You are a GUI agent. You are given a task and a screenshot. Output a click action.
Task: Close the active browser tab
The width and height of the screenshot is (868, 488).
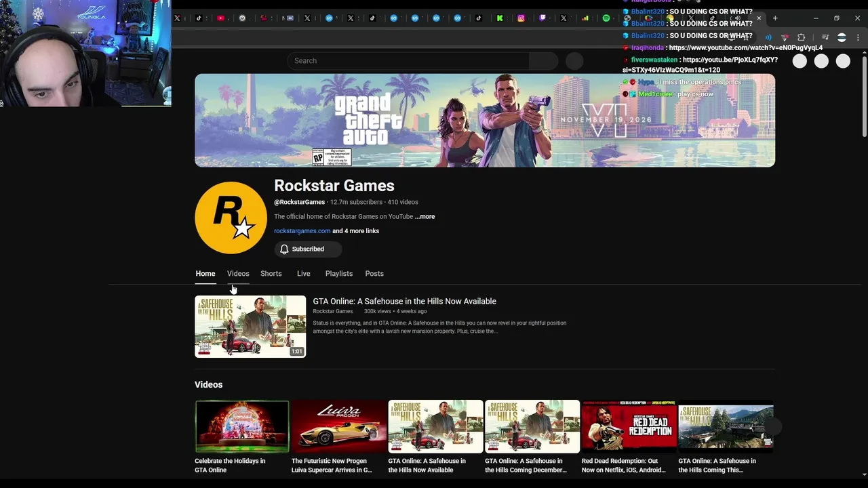(x=759, y=18)
